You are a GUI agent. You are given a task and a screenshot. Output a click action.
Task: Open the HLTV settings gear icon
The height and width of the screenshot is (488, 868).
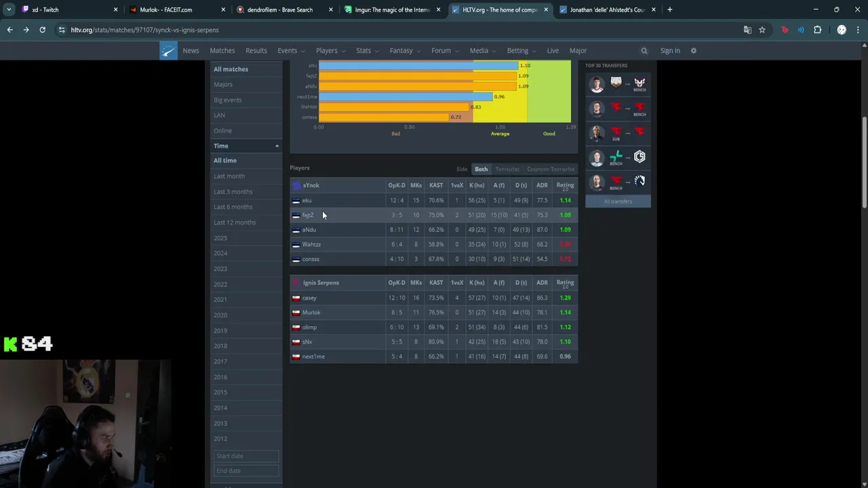[x=694, y=51]
